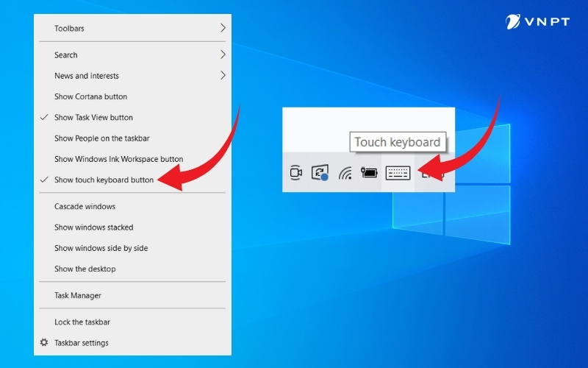Uncheck Show touch keyboard button
Viewport: 588px width, 368px height.
(104, 180)
